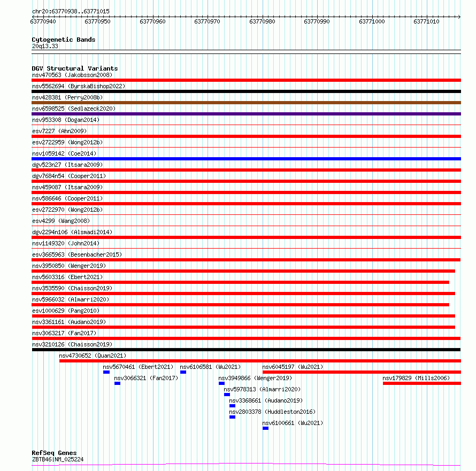Screen dimensions: 476x471
Task: Click esv3665963 (Besenbacher2015) label
Action: coord(77,254)
